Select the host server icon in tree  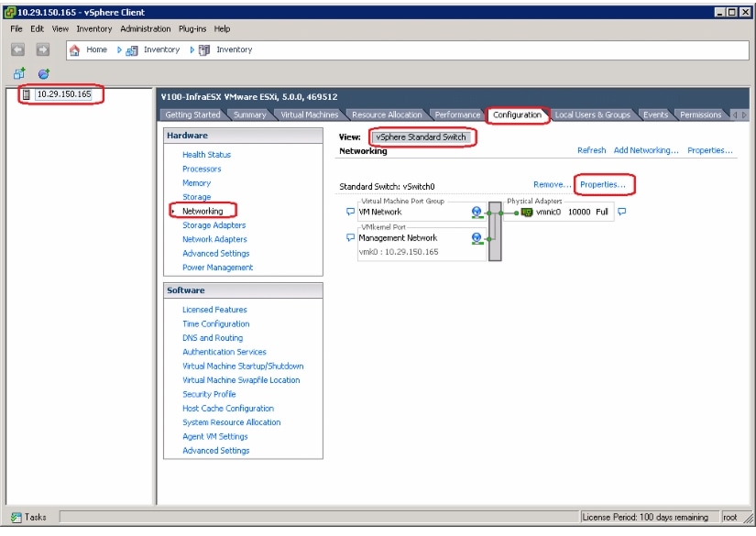click(27, 94)
